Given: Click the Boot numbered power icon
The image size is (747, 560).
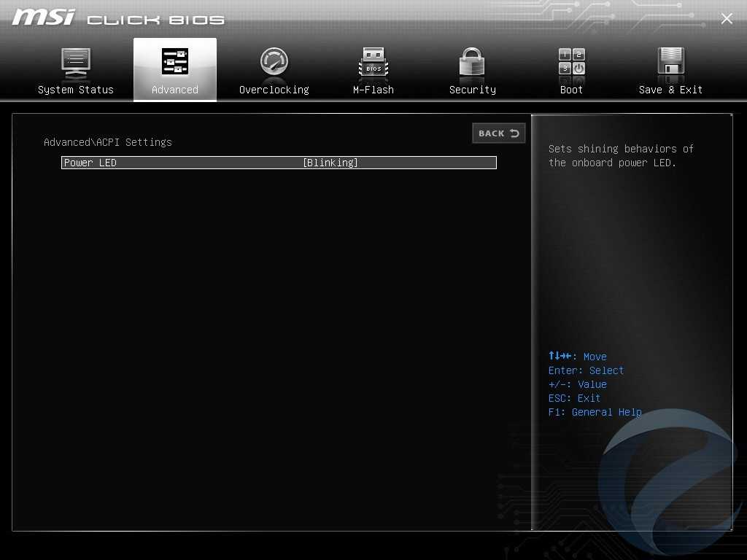Looking at the screenshot, I should pos(572,62).
